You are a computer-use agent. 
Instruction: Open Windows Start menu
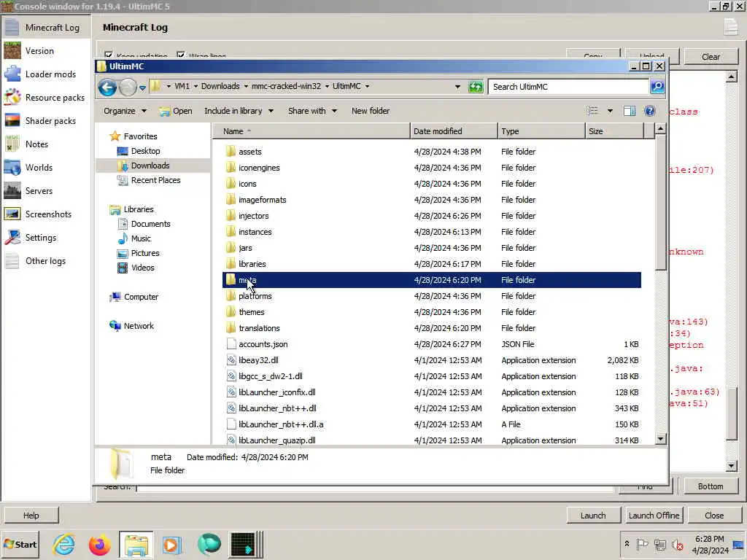pyautogui.click(x=20, y=544)
